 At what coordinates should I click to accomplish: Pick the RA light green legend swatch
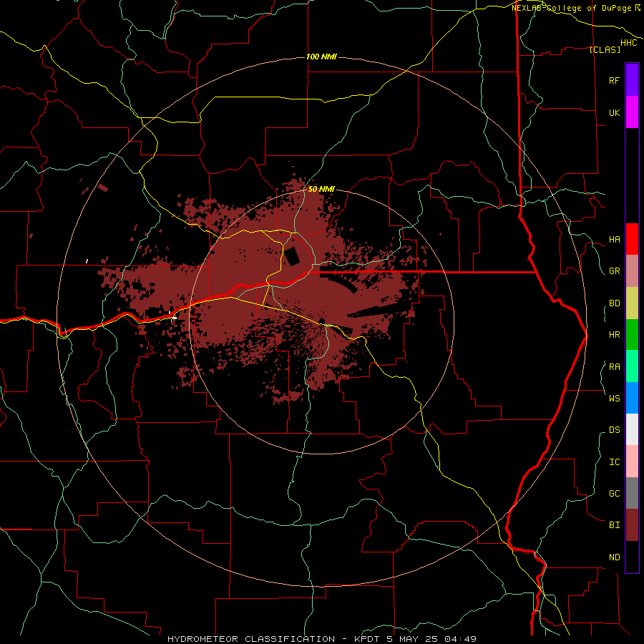pyautogui.click(x=632, y=366)
